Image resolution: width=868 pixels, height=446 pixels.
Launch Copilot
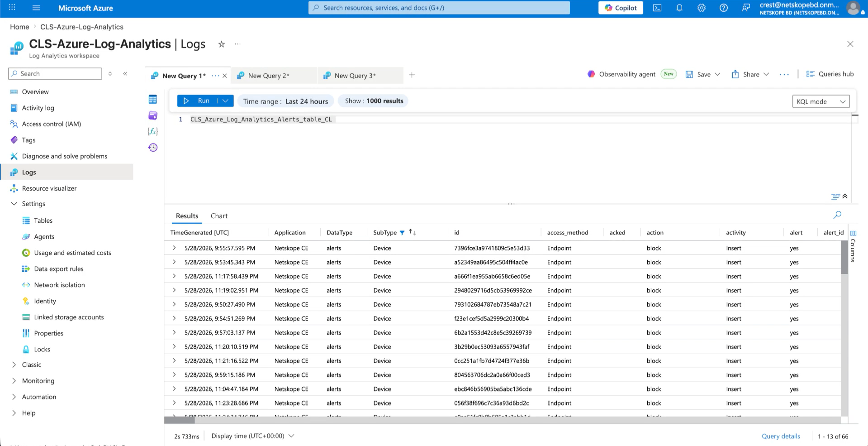pos(621,8)
